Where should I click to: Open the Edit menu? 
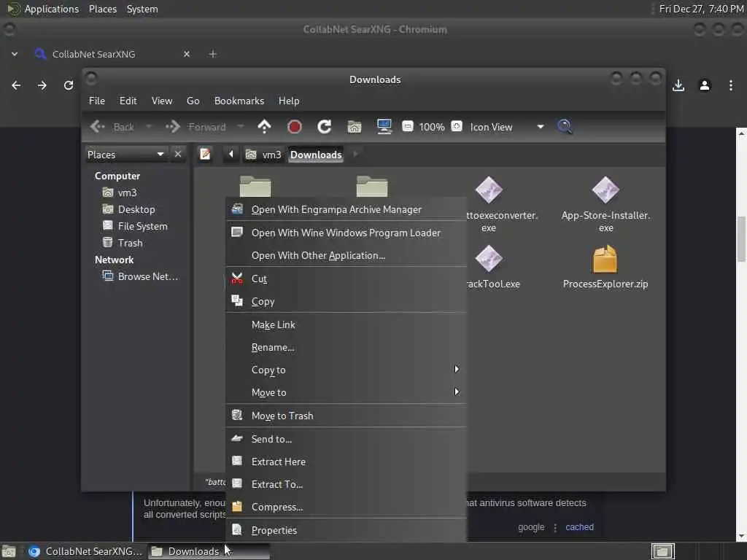click(x=128, y=101)
